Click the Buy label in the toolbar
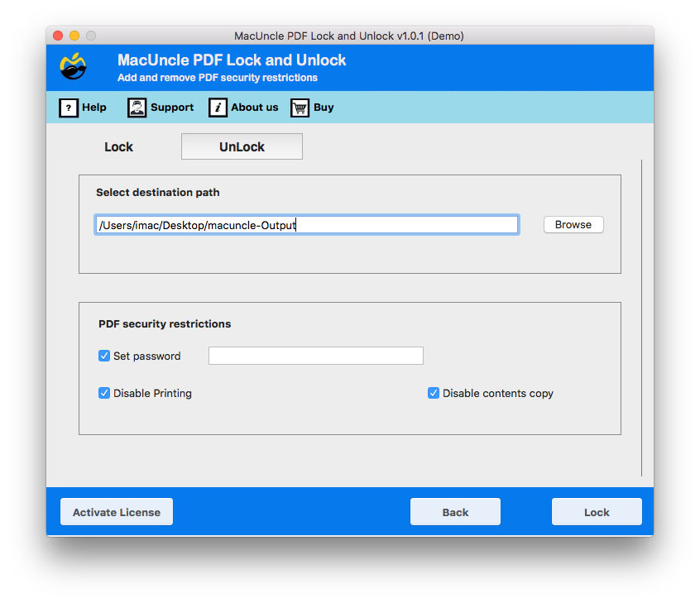 pyautogui.click(x=323, y=108)
